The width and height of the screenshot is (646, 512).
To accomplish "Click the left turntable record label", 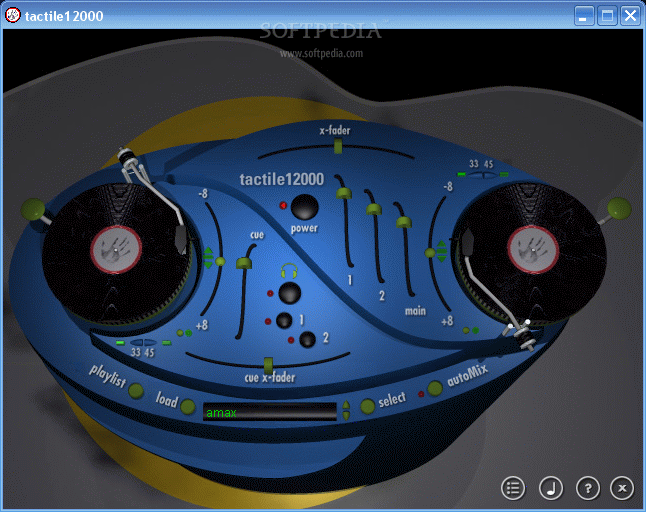I will [116, 250].
